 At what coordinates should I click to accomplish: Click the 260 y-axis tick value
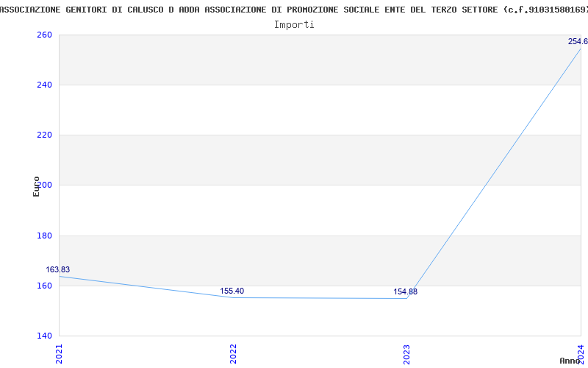[44, 35]
